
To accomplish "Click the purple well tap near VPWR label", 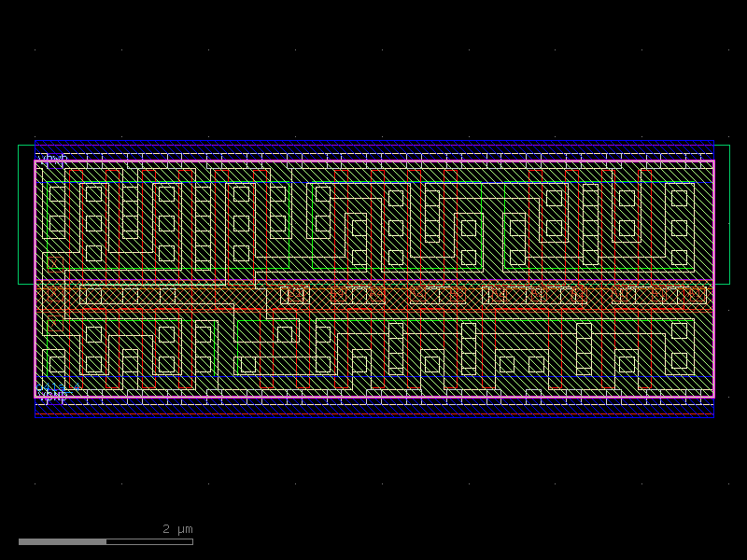I will [54, 163].
